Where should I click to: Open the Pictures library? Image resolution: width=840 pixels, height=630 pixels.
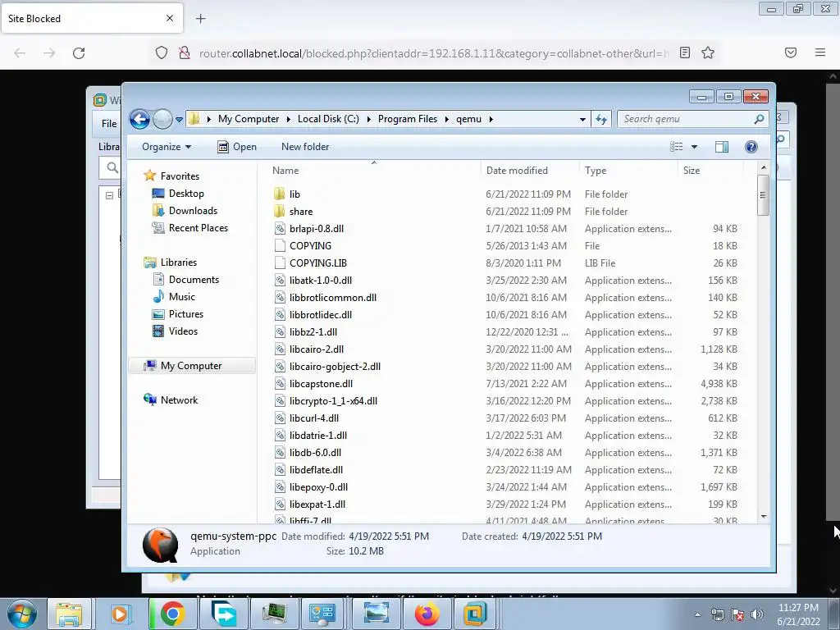[186, 314]
